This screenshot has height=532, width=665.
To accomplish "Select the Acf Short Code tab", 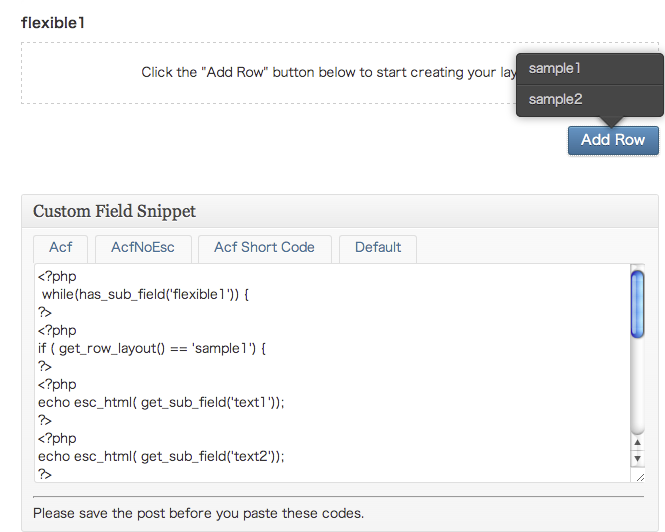I will click(x=264, y=248).
